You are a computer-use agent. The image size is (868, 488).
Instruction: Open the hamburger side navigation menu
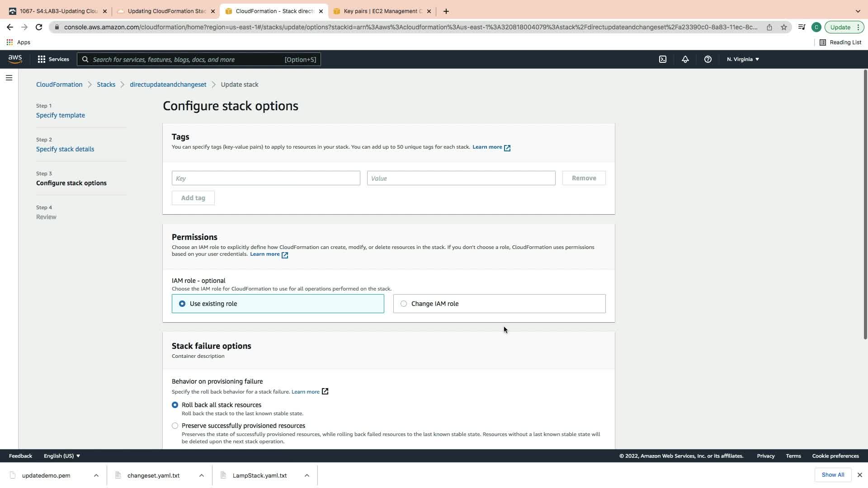pyautogui.click(x=9, y=78)
